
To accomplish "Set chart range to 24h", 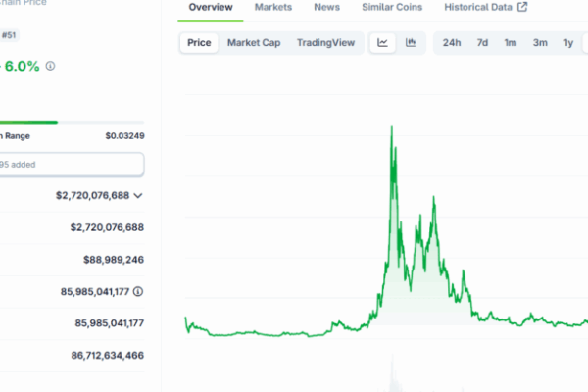I will click(x=452, y=43).
